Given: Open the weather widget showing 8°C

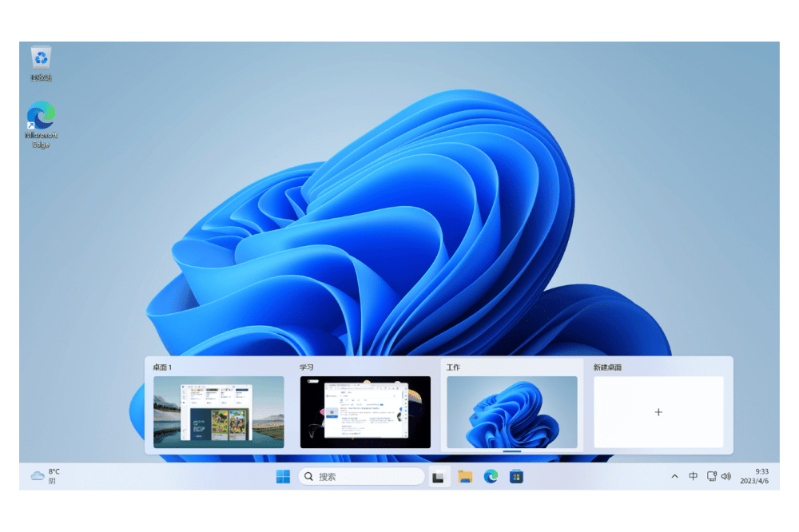Looking at the screenshot, I should [x=46, y=476].
